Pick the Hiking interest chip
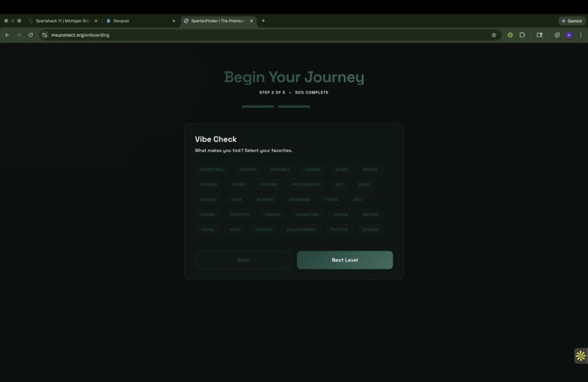The image size is (588, 382). [x=239, y=185]
